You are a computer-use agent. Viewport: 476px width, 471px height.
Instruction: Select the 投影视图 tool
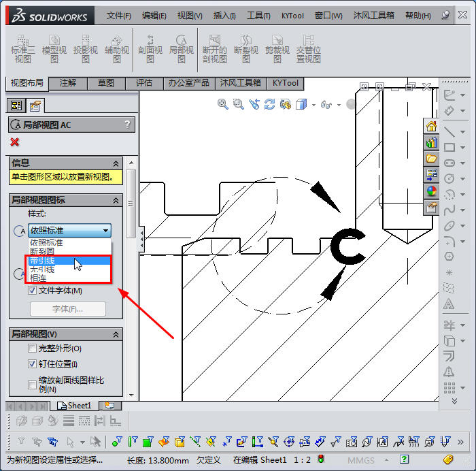coord(86,49)
